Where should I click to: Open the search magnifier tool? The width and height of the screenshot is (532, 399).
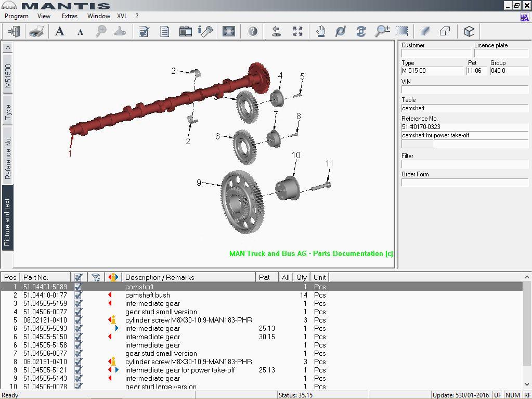click(101, 31)
